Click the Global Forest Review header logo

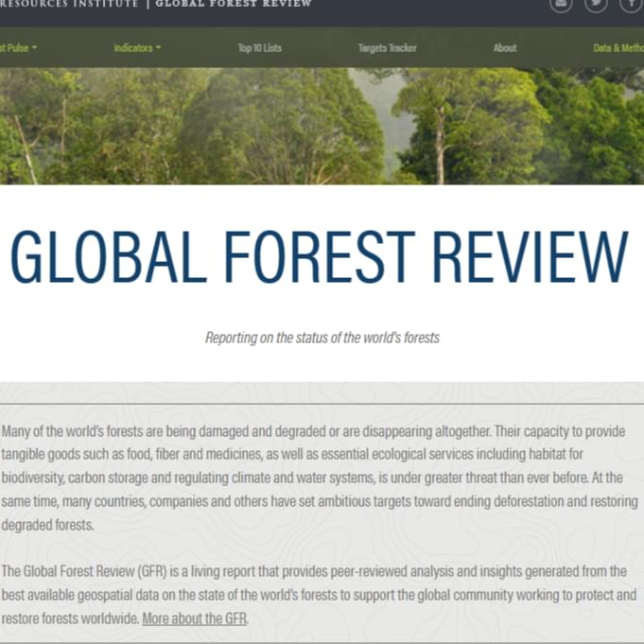tap(233, 4)
